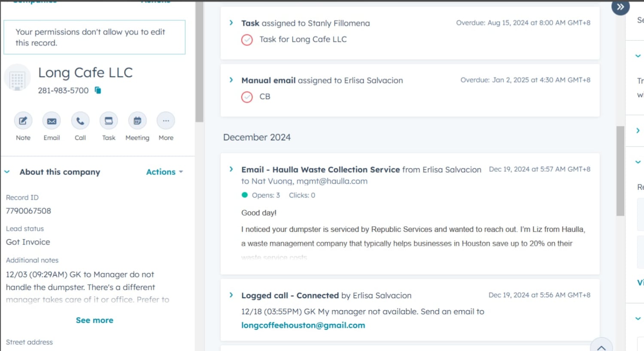Open the Actions dropdown in About this company
Screen dimensions: 644x351
[164, 172]
